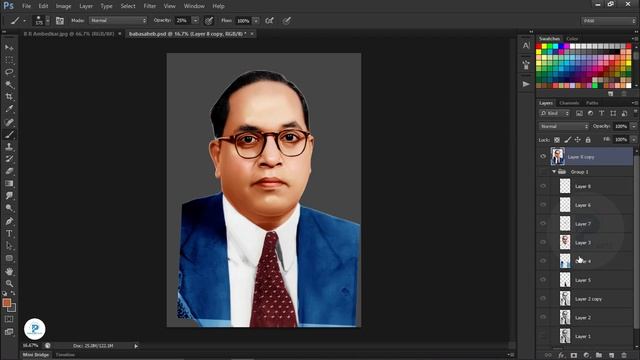Open the Window menu
Screen dimensions: 640x360
(194, 6)
